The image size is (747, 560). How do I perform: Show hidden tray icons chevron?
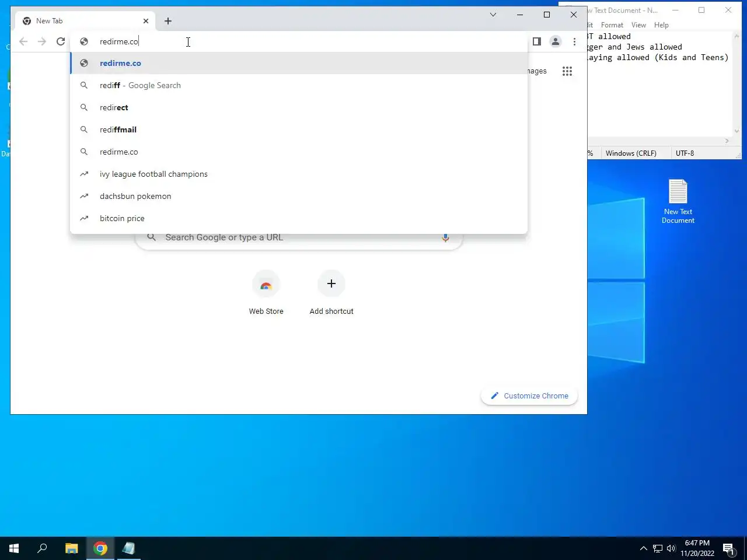click(x=643, y=548)
